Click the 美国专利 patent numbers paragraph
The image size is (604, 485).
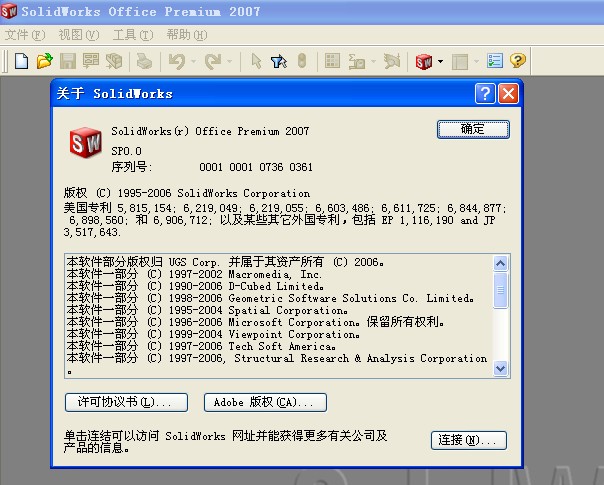285,220
